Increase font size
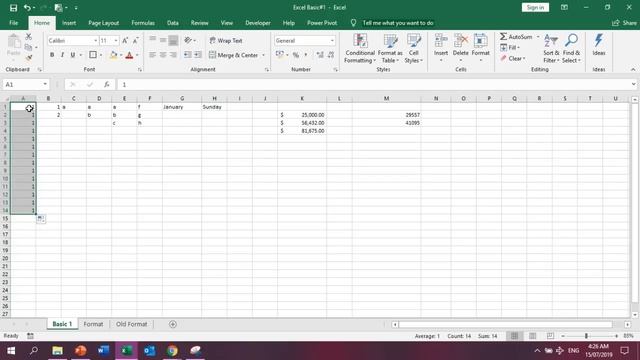This screenshot has width=640, height=360. pos(125,40)
